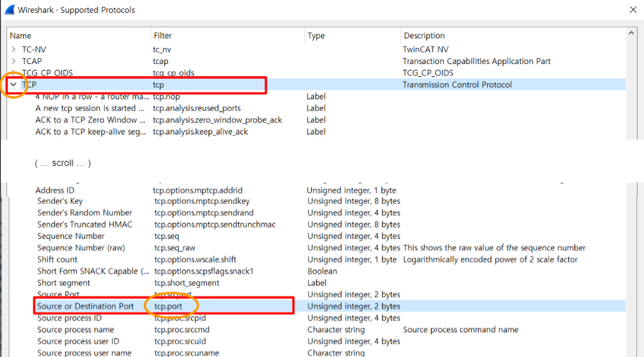Click the tcp.options.mptcp.addrid filter
Image resolution: width=644 pixels, height=357 pixels.
(197, 190)
